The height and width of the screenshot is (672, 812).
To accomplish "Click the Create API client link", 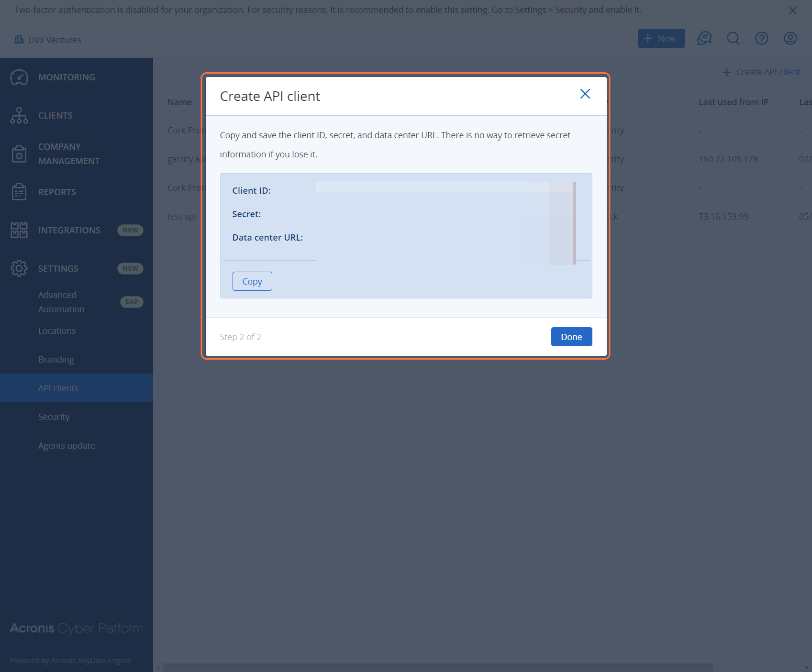I will click(x=761, y=72).
